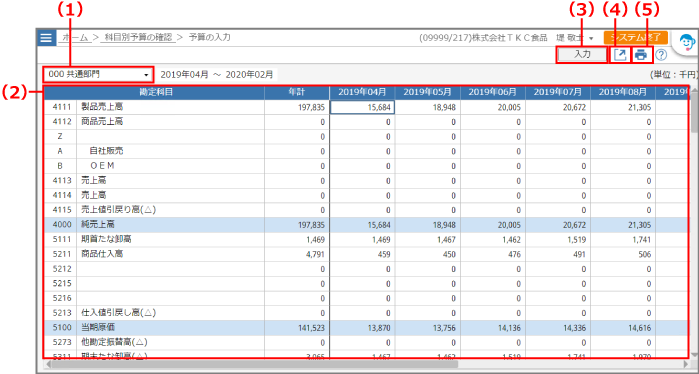
Task: Open the 000 共通部門 department dropdown
Action: point(98,74)
